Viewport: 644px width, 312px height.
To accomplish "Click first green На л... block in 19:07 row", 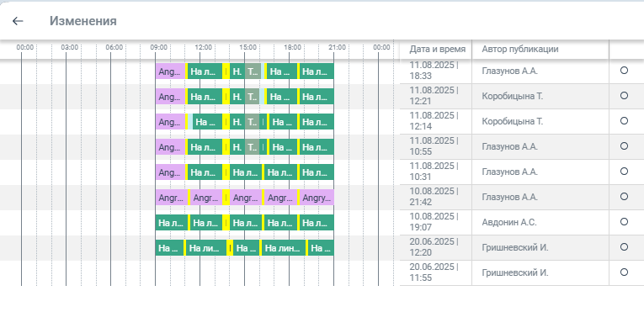I will click(x=171, y=223).
